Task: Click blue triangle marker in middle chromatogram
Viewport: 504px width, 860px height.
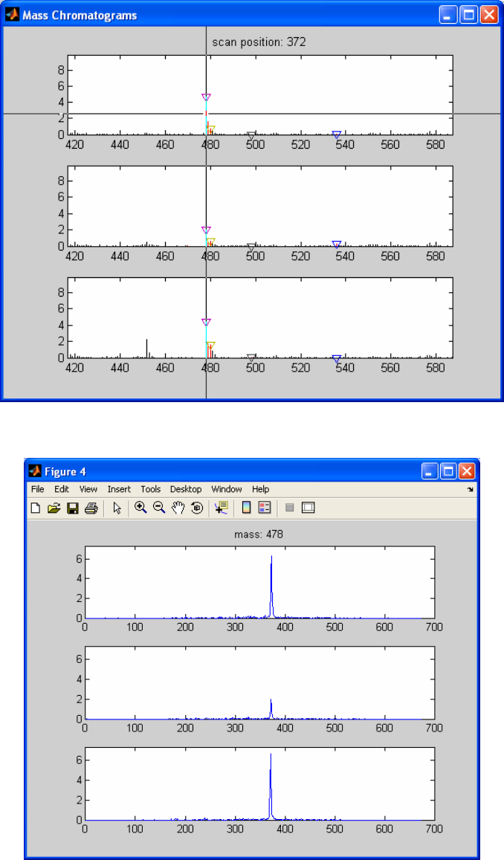Action: (x=337, y=245)
